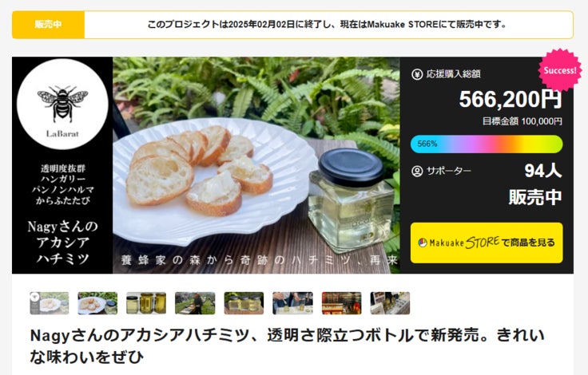Click the project ended notice banner text
The image size is (588, 375).
click(327, 25)
